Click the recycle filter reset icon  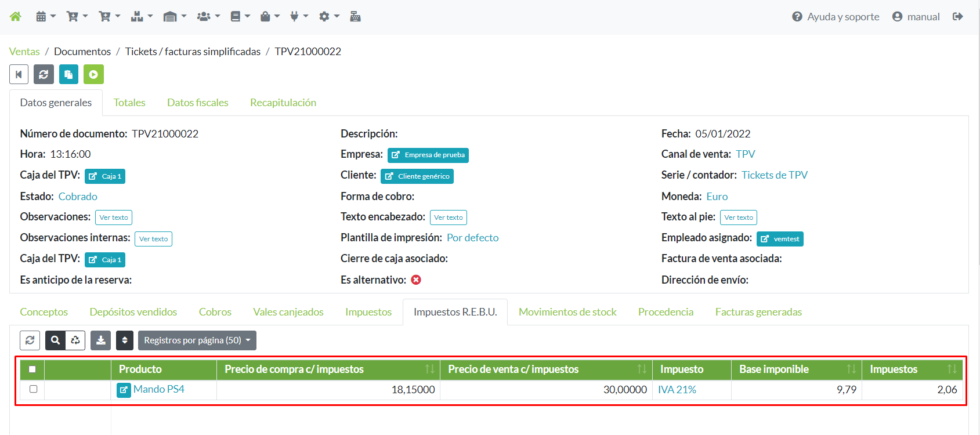point(75,340)
